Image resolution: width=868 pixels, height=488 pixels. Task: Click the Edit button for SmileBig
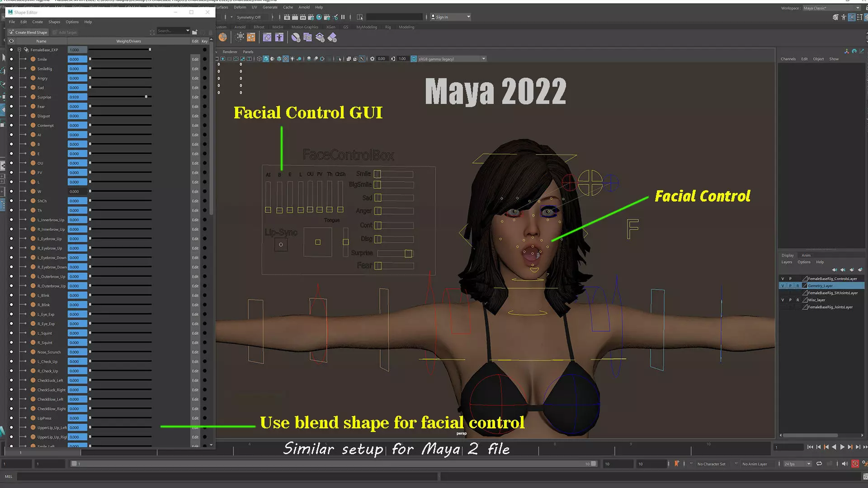pos(195,69)
